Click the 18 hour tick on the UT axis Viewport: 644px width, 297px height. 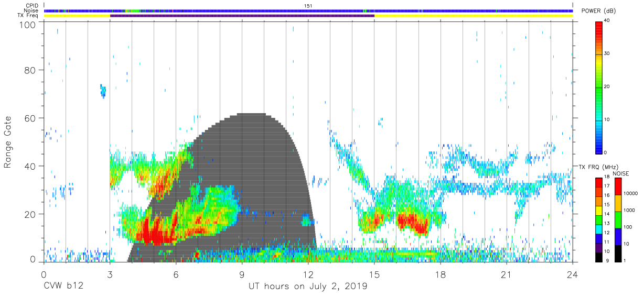[441, 274]
